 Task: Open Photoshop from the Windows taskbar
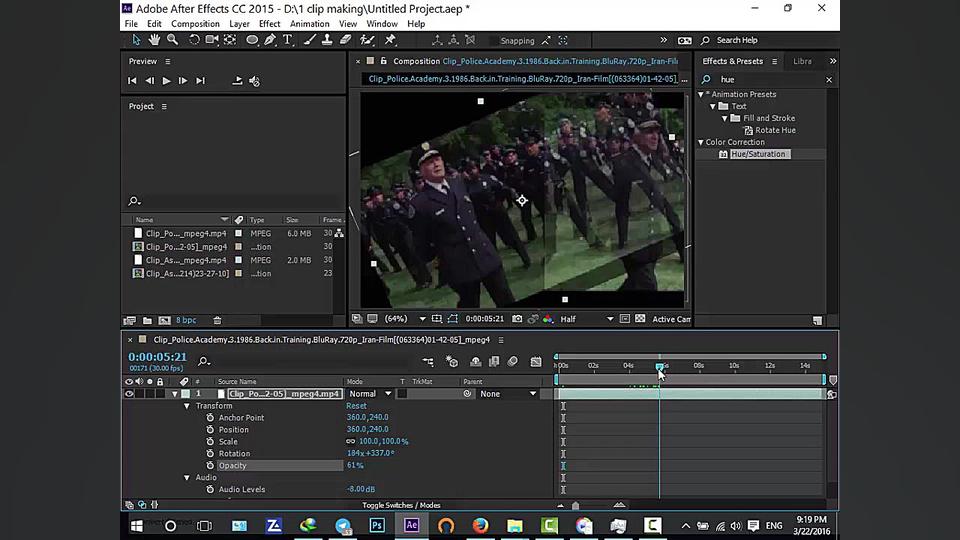(x=377, y=525)
